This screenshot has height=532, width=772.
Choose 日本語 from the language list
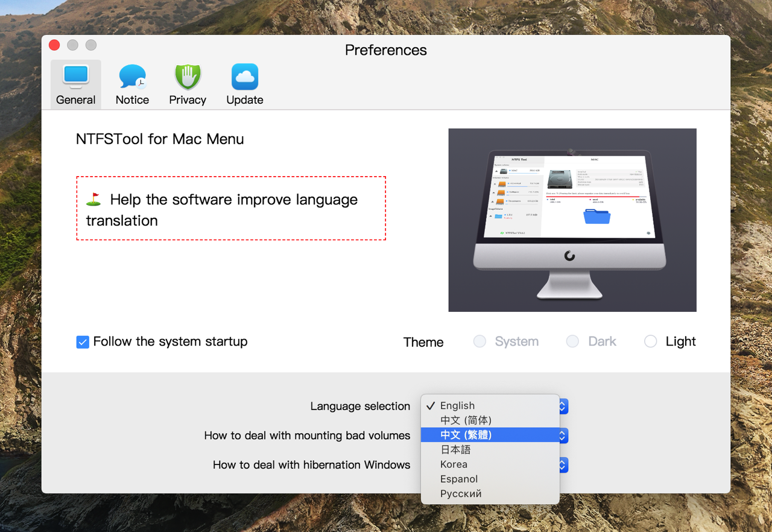(x=490, y=450)
